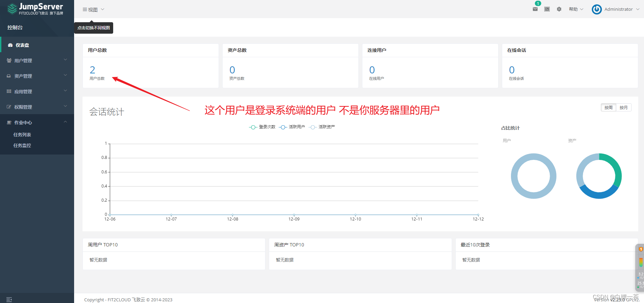This screenshot has height=303, width=644.
Task: Click the JumpServer logo
Action: [35, 9]
